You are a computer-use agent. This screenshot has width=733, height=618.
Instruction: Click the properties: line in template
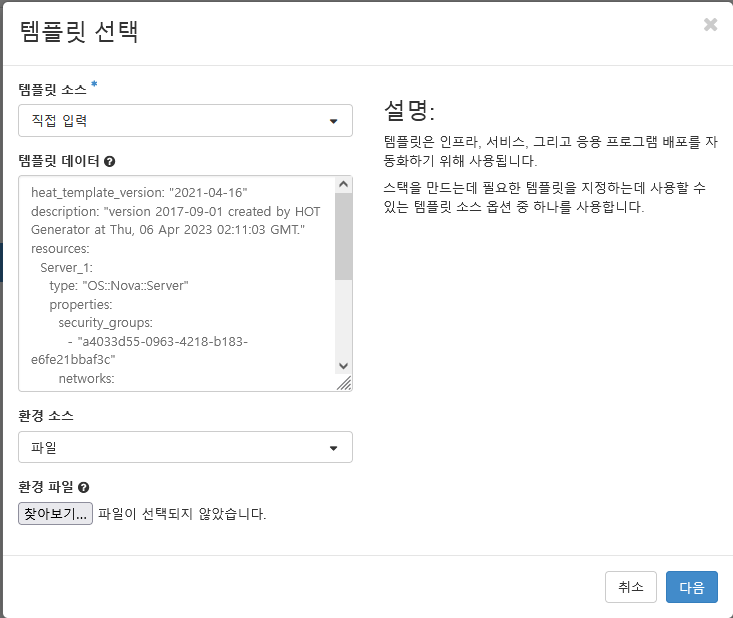coord(81,304)
